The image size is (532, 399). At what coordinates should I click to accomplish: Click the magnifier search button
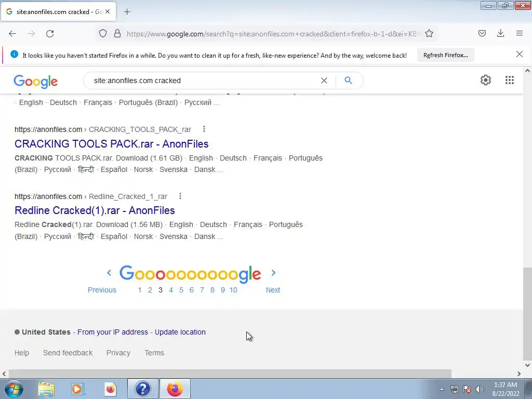pyautogui.click(x=348, y=81)
